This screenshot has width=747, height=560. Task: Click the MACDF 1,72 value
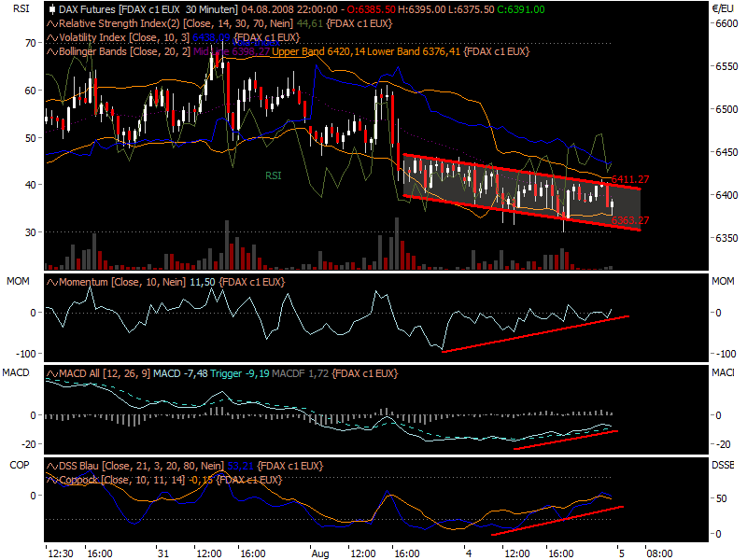pyautogui.click(x=300, y=373)
